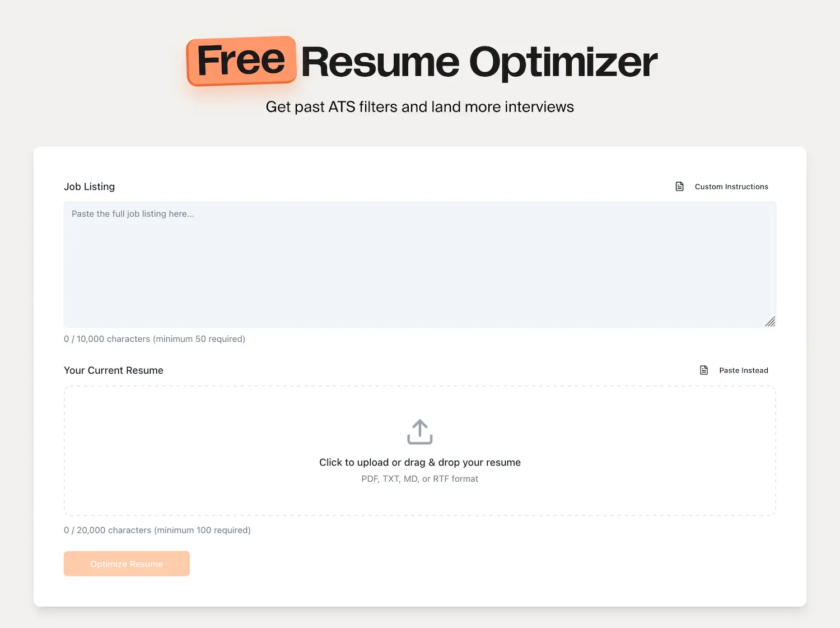Switch to pasting resume via Paste Instead
Screen dimensions: 840x628
tap(744, 370)
